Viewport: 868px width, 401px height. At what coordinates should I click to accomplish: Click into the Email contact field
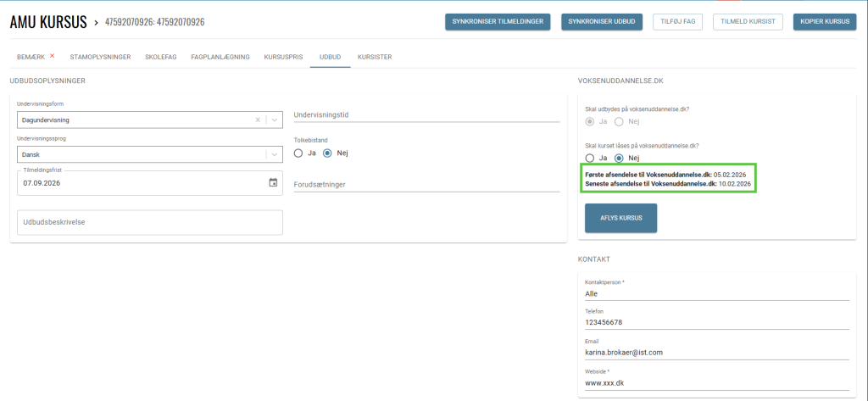coord(716,351)
